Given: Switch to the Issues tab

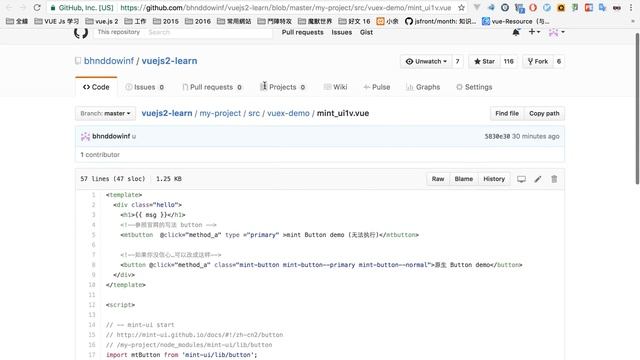Looking at the screenshot, I should point(144,87).
